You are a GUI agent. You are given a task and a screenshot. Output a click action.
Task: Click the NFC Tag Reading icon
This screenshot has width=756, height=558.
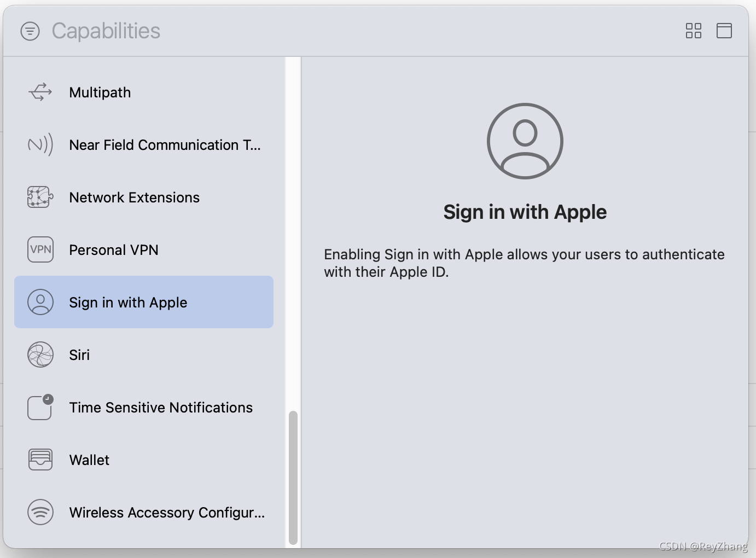pos(40,145)
